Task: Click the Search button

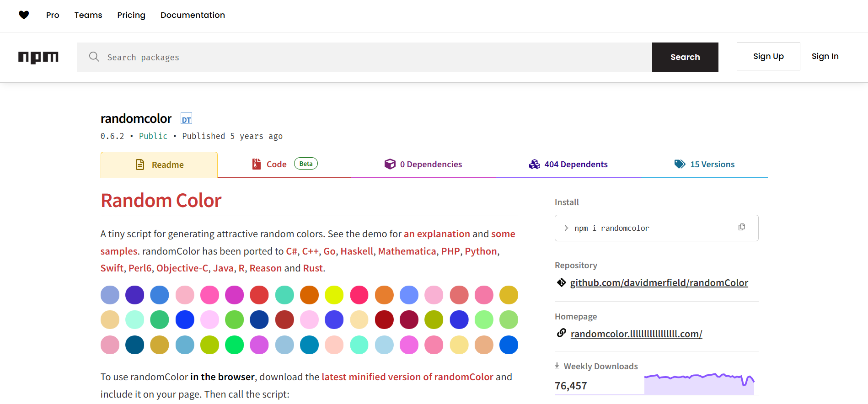Action: coord(685,57)
